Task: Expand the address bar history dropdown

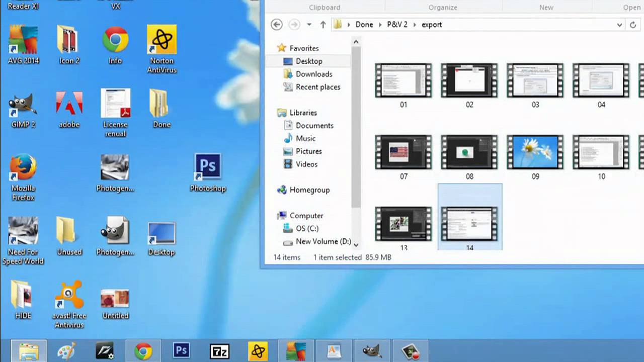Action: coord(619,25)
